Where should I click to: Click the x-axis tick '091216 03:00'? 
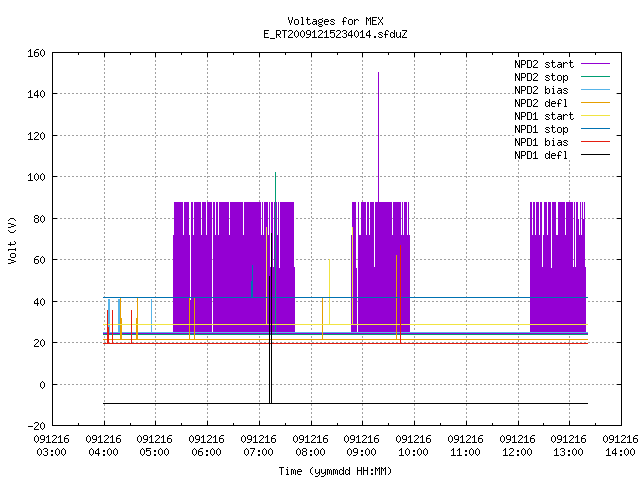[51, 446]
